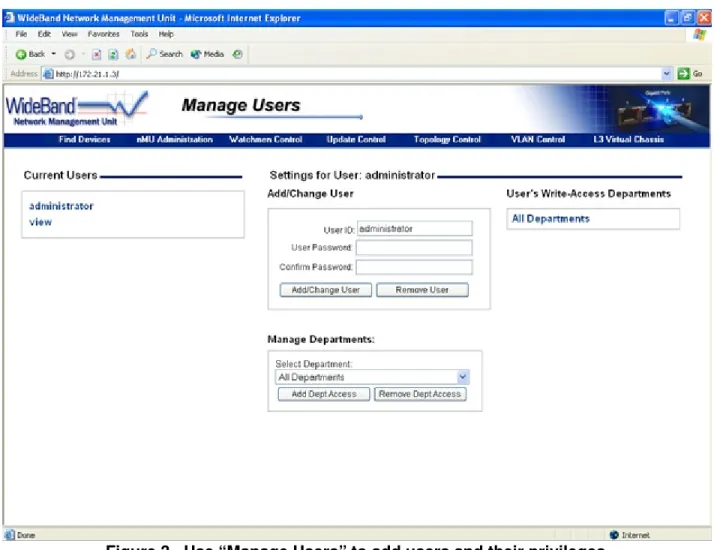
Task: Open nMU Administration navigation tab
Action: (175, 139)
